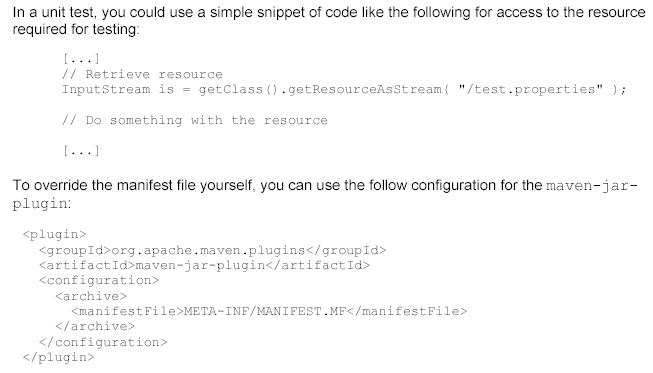This screenshot has height=373, width=653.
Task: Click the closing '</plugin>' tag
Action: pos(59,357)
